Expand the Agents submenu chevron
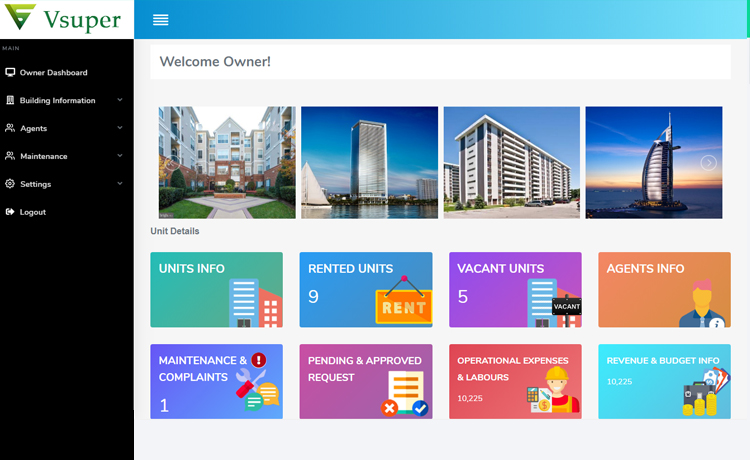The image size is (750, 460). [120, 128]
